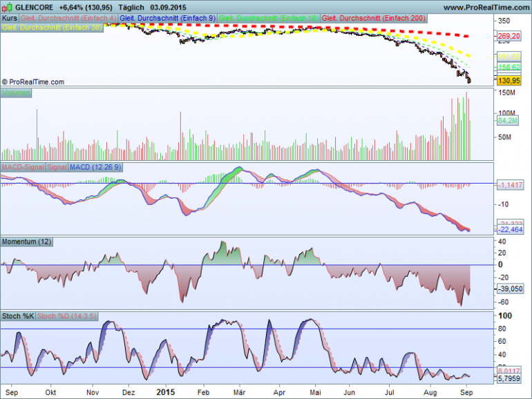Click the Sep label at time axis end
Viewport: 532px width, 399px height.
click(466, 393)
